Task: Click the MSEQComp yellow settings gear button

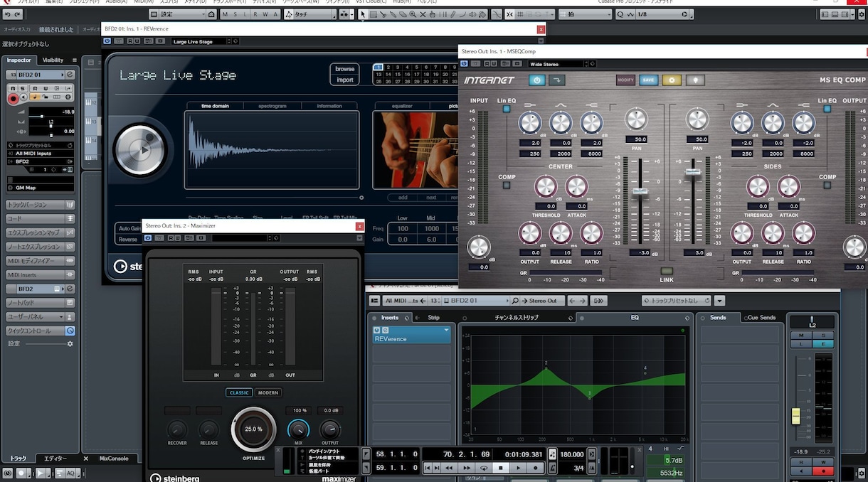Action: [672, 80]
